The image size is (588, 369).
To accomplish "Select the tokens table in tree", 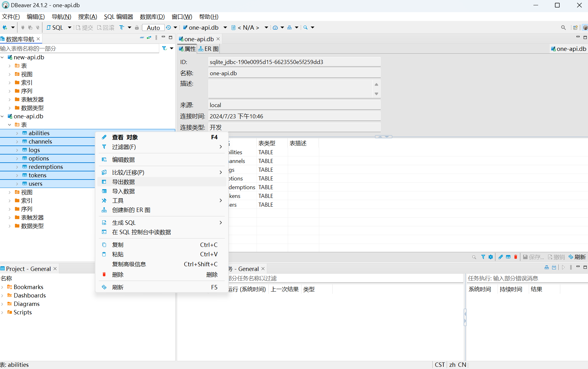I will pyautogui.click(x=37, y=175).
